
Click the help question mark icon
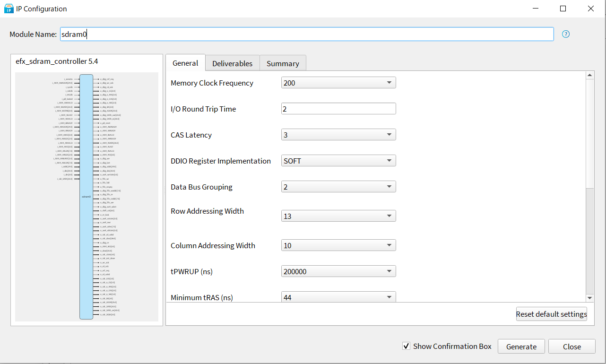(x=566, y=34)
